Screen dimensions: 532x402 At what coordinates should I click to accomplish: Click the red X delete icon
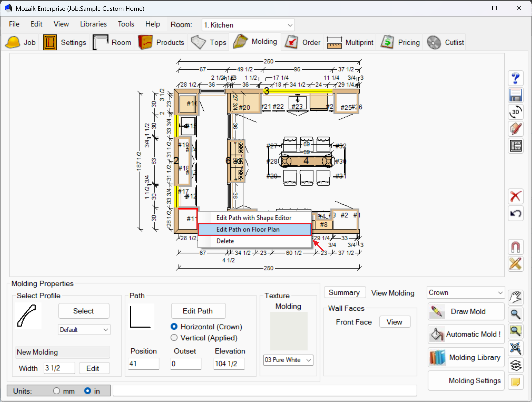[x=515, y=196]
